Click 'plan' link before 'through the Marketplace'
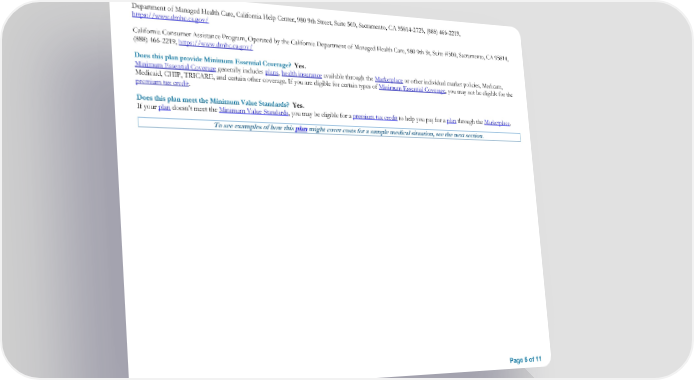 pos(451,120)
